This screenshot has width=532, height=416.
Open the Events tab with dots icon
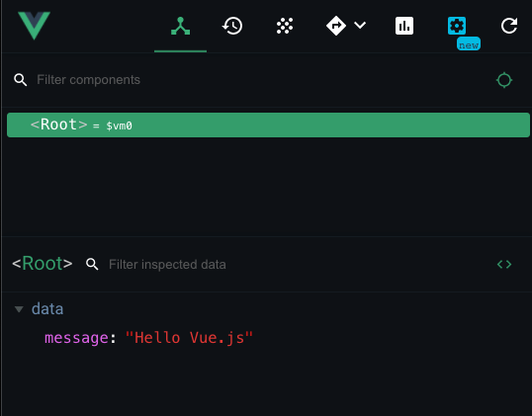point(285,26)
